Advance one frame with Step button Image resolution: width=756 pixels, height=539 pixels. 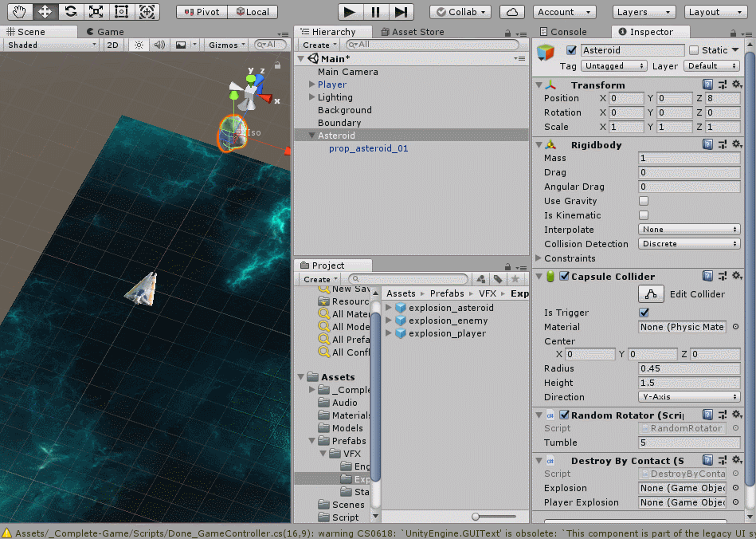point(402,12)
